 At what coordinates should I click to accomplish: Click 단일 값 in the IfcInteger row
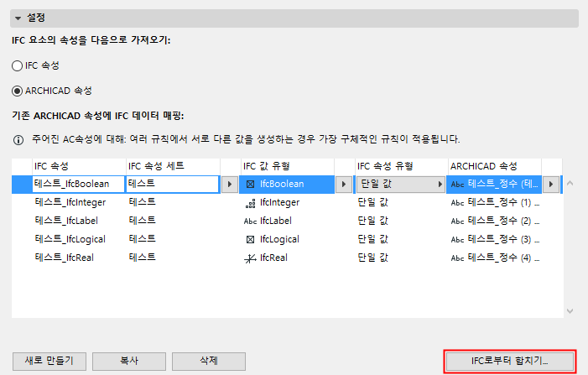pyautogui.click(x=372, y=202)
